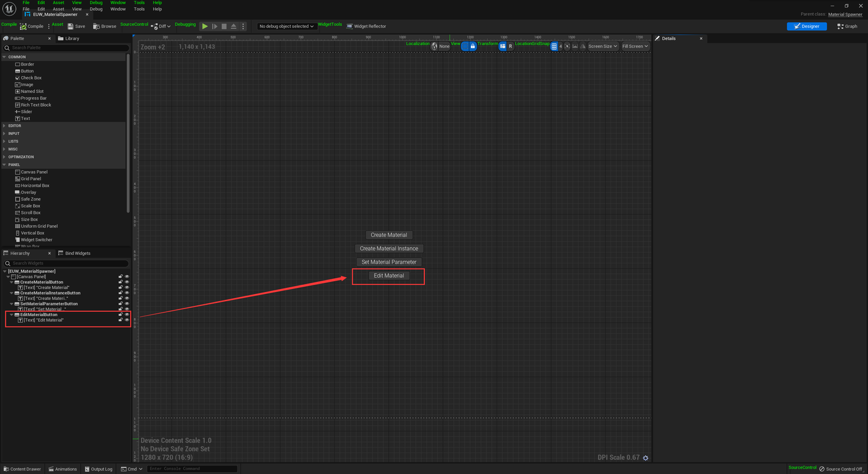Click the viewport lock icon

pos(473,46)
